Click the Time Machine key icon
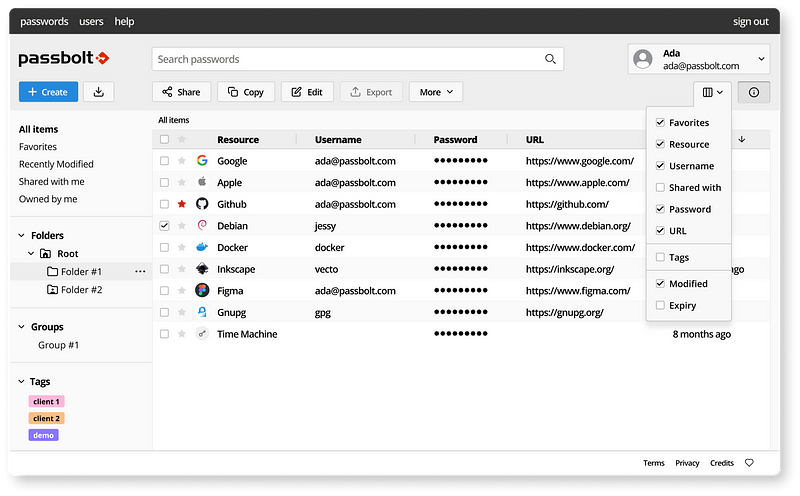This screenshot has height=496, width=800. coord(202,334)
